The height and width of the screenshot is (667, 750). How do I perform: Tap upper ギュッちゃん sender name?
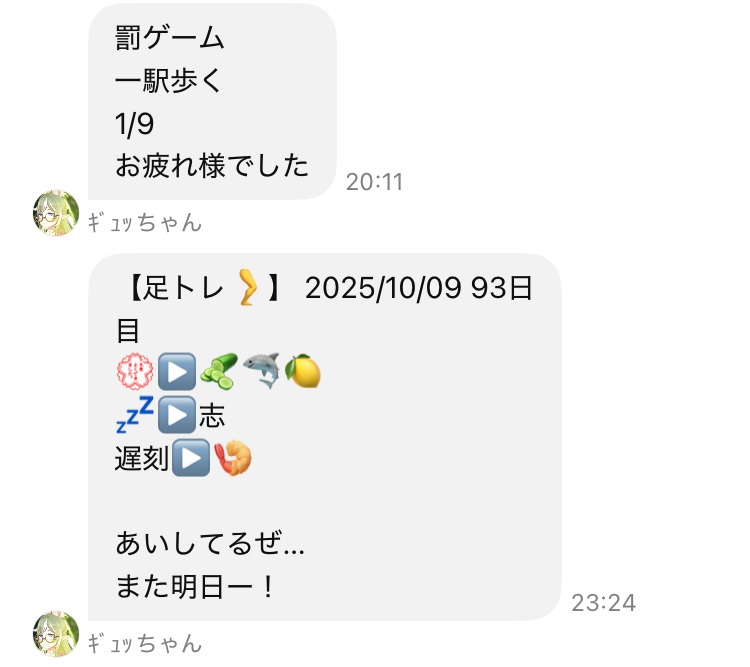145,223
